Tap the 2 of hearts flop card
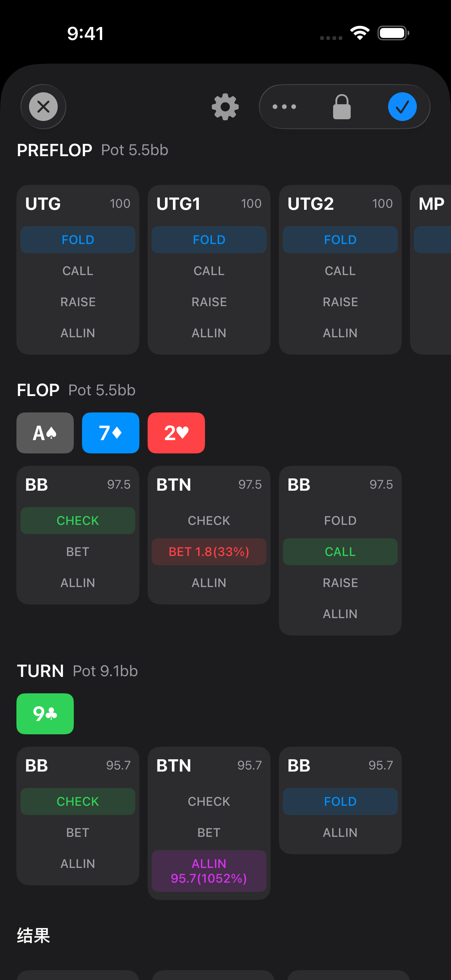This screenshot has height=980, width=451. [x=176, y=433]
